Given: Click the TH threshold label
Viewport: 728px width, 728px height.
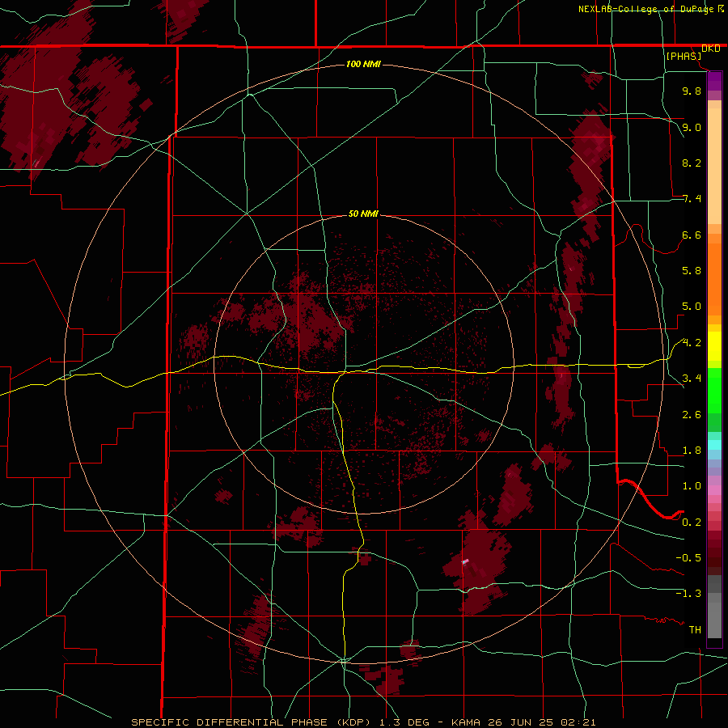Looking at the screenshot, I should [x=695, y=629].
